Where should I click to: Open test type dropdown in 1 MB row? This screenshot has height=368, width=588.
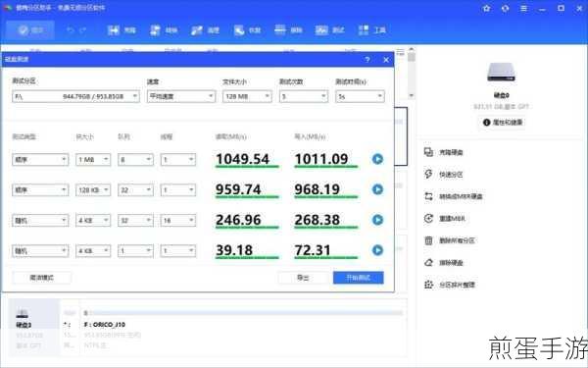tap(40, 160)
